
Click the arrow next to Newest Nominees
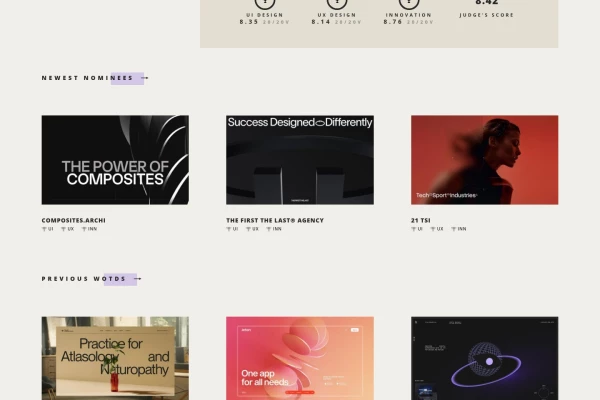click(145, 78)
